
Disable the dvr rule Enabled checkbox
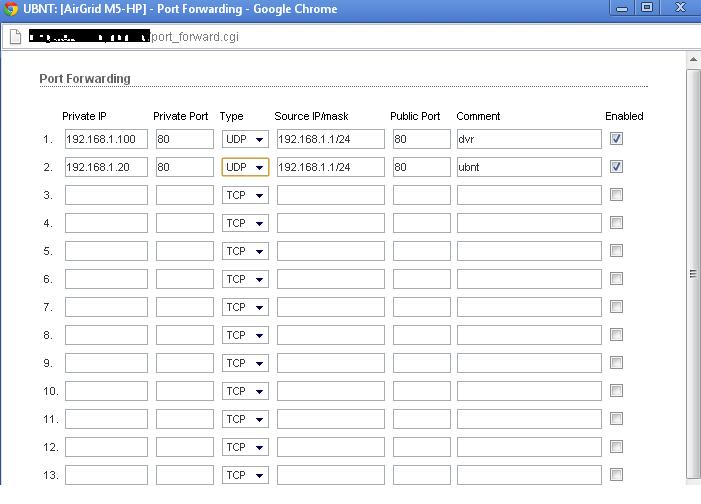(x=616, y=139)
